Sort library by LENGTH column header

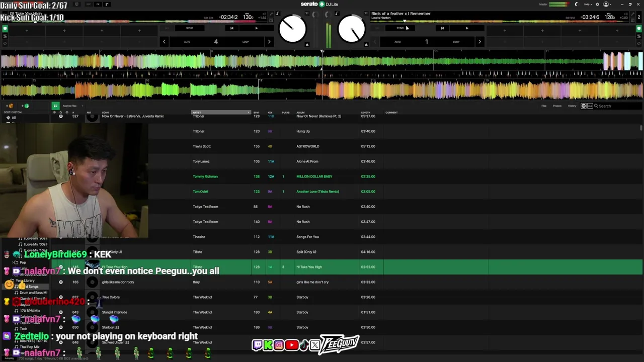point(366,113)
